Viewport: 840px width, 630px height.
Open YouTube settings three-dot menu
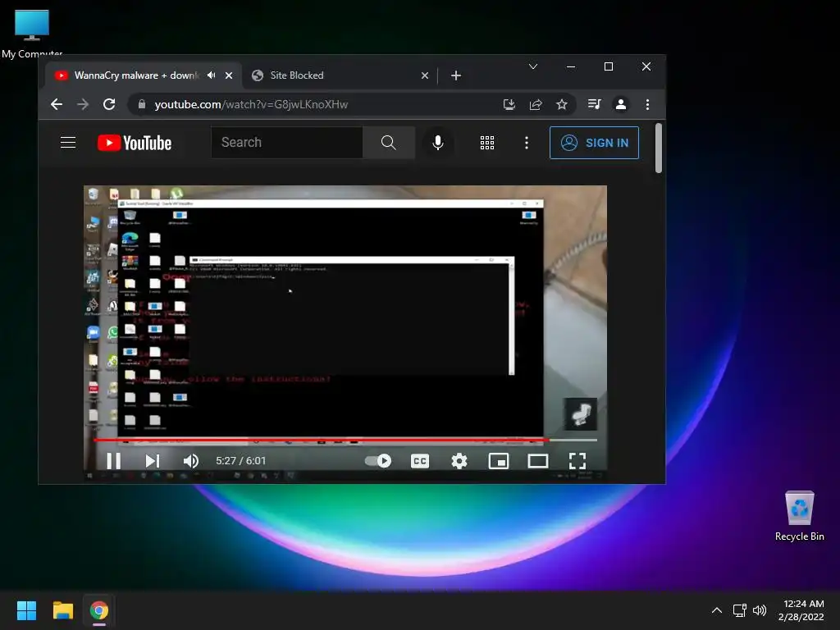[527, 143]
